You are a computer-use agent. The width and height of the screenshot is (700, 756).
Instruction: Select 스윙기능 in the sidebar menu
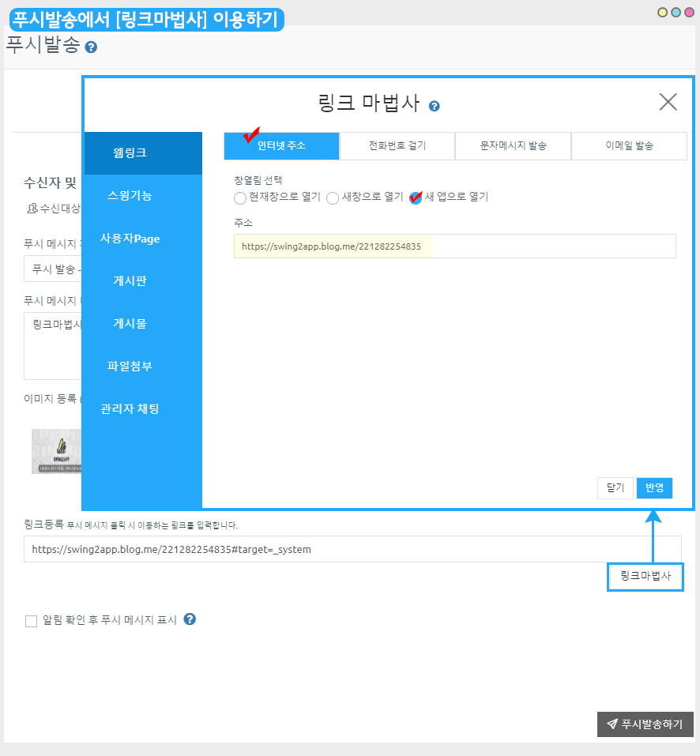coord(130,196)
